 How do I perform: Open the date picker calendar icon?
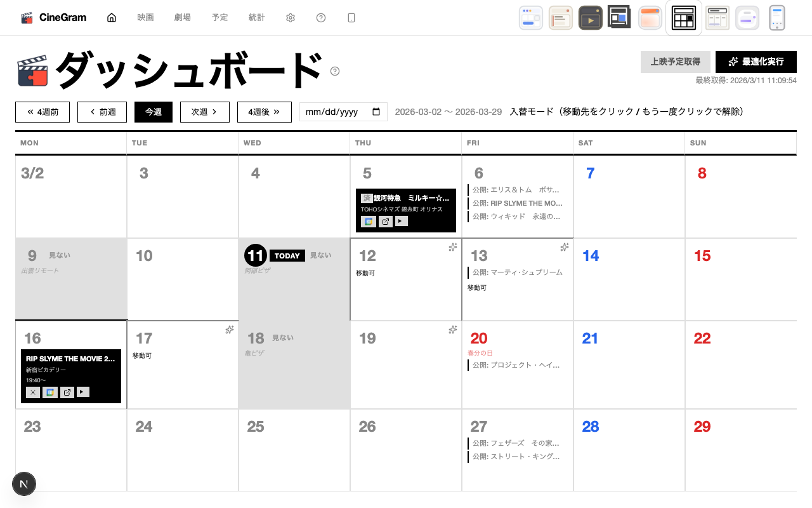point(376,112)
